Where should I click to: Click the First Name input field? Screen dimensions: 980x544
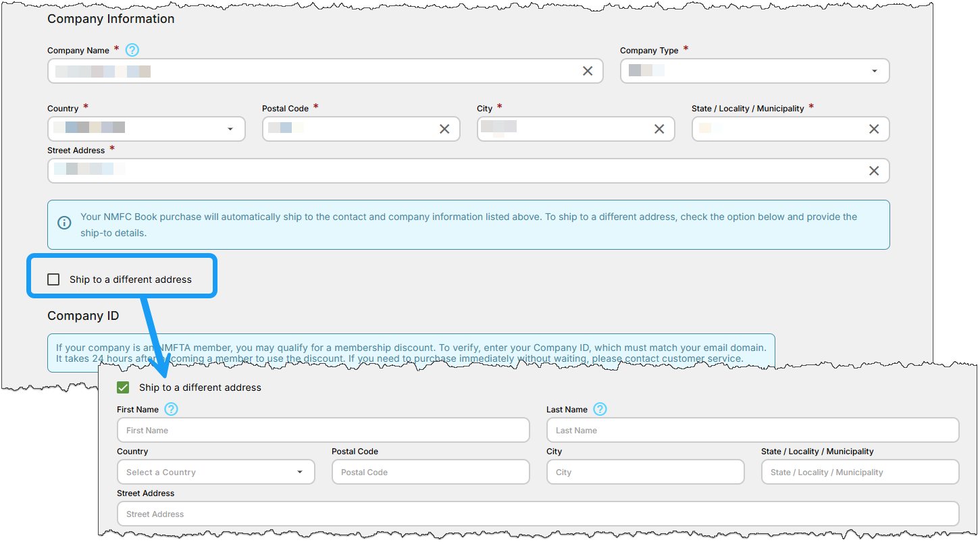click(323, 431)
